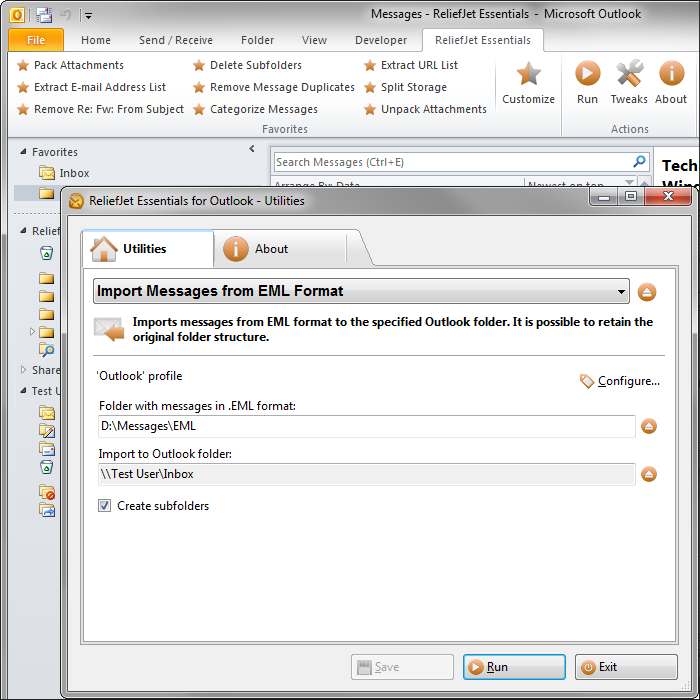Click the About icon in ribbon
Image resolution: width=700 pixels, height=700 pixels.
pos(671,74)
